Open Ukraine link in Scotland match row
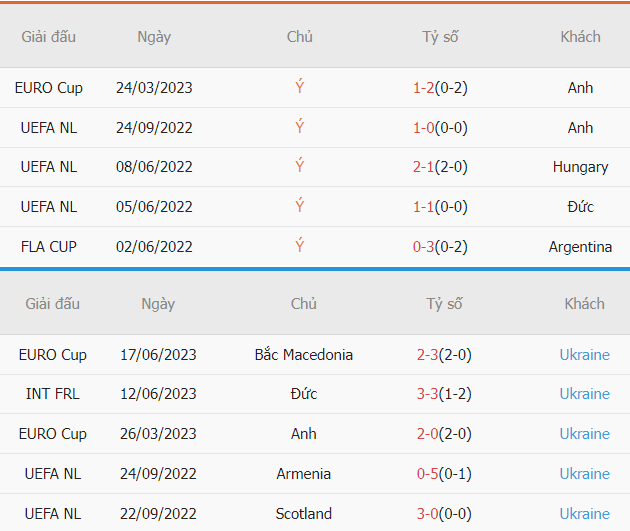The height and width of the screenshot is (531, 630). click(x=585, y=514)
